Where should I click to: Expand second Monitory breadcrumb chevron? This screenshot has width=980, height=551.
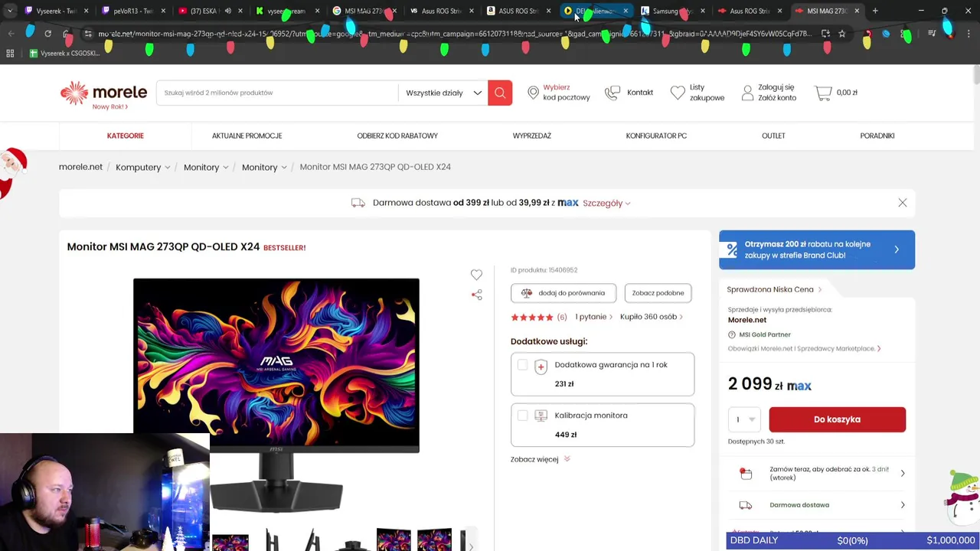(284, 168)
